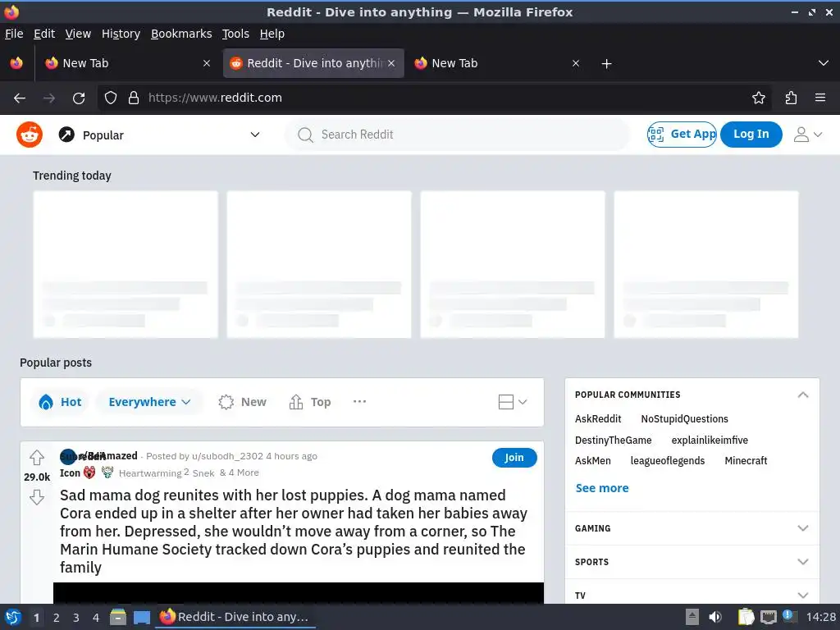Screen dimensions: 840x630
Task: Open the Tools menu
Action: 235,34
